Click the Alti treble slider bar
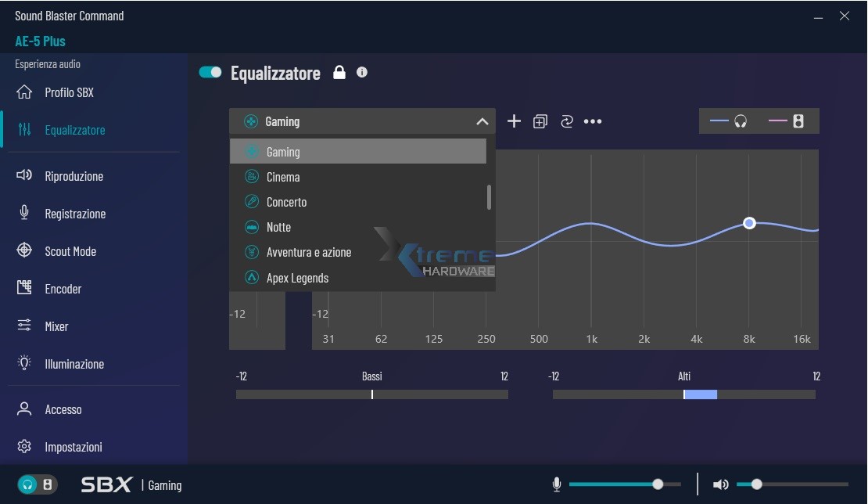868x504 pixels. point(684,394)
